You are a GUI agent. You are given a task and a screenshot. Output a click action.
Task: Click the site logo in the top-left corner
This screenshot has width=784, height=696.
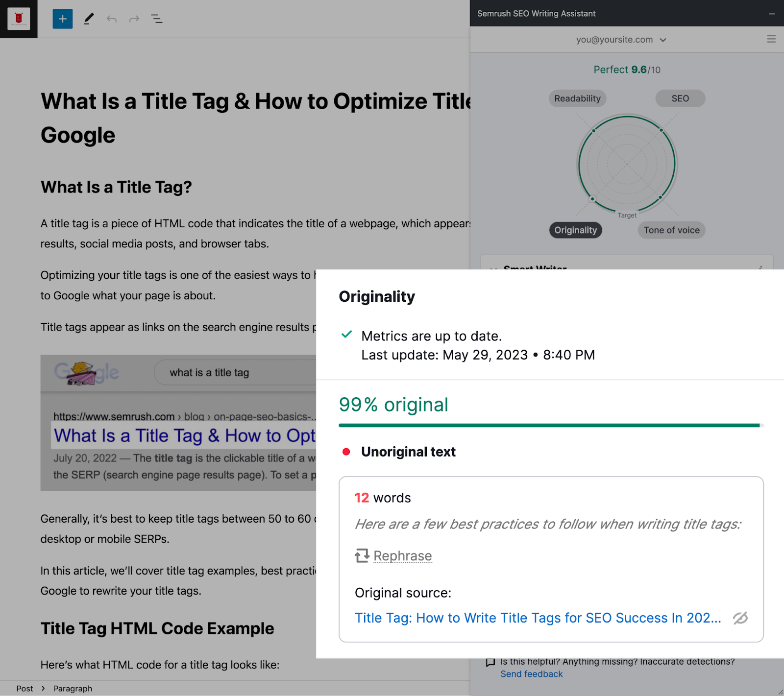pyautogui.click(x=19, y=19)
